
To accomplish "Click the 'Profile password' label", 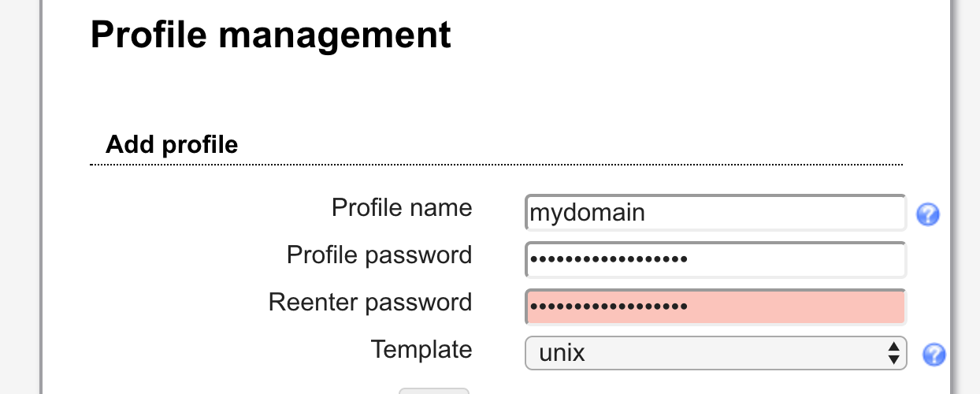I will pyautogui.click(x=379, y=255).
